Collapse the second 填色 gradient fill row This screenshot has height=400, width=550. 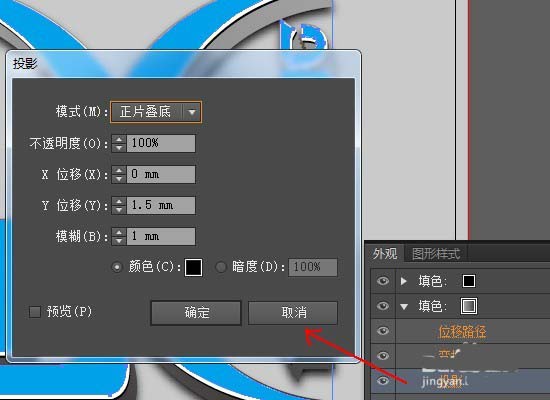404,307
